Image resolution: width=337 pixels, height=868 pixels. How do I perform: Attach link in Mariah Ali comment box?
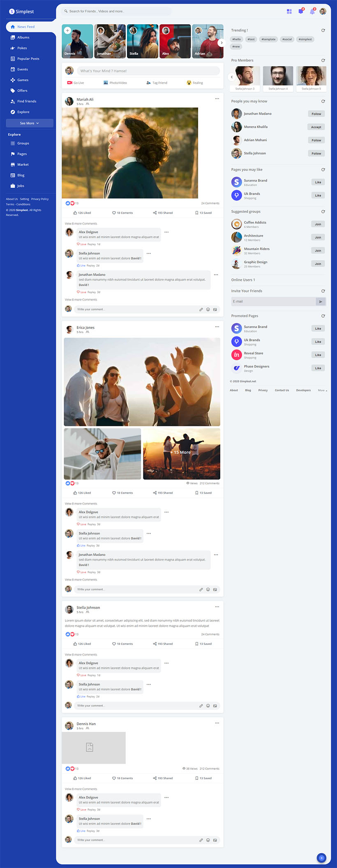[x=201, y=309]
